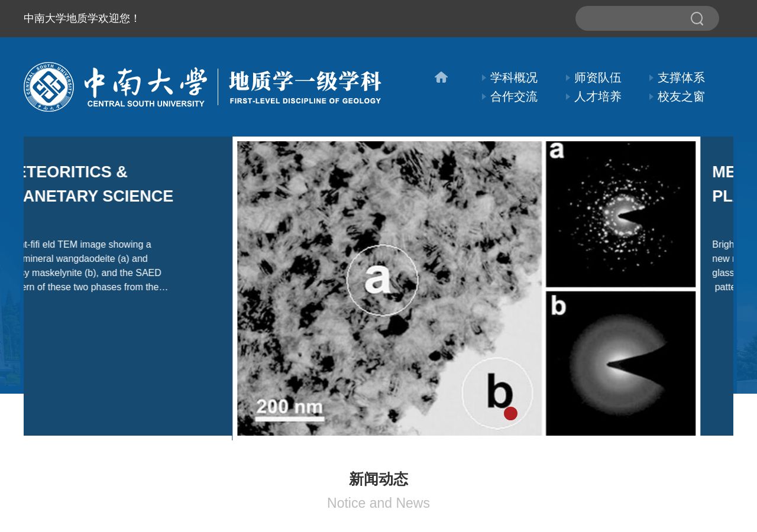Click arrow beside 人才培养
This screenshot has height=532, width=757.
(568, 96)
